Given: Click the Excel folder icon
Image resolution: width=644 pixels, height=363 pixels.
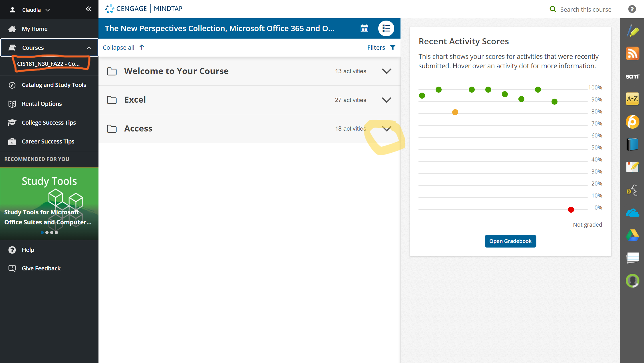Looking at the screenshot, I should 112,100.
